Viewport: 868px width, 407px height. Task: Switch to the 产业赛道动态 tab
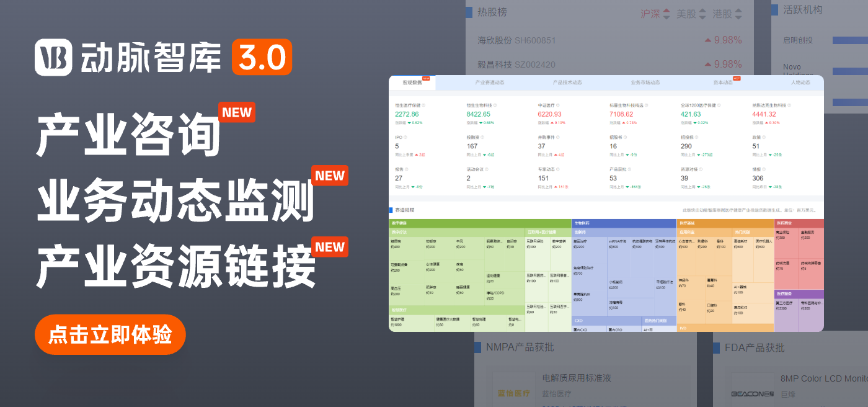(489, 83)
